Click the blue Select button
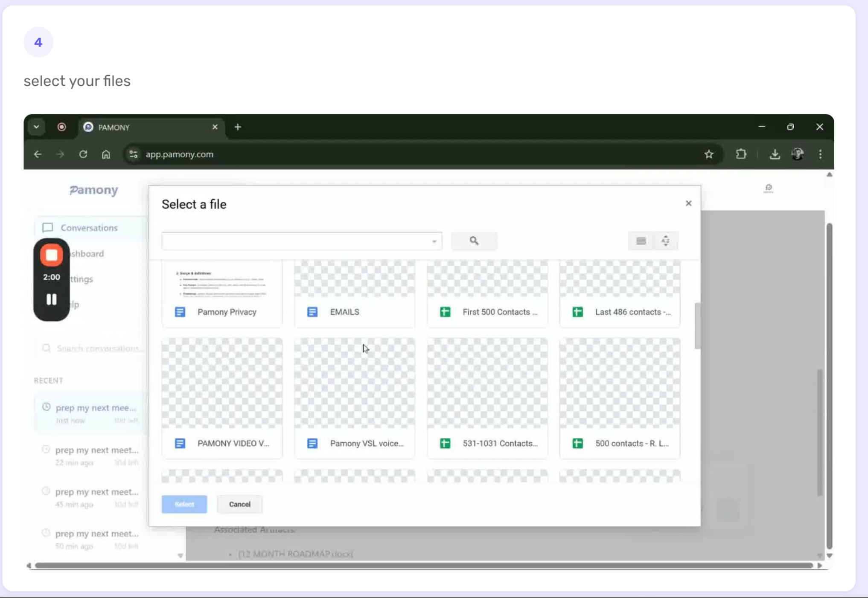 coord(184,504)
